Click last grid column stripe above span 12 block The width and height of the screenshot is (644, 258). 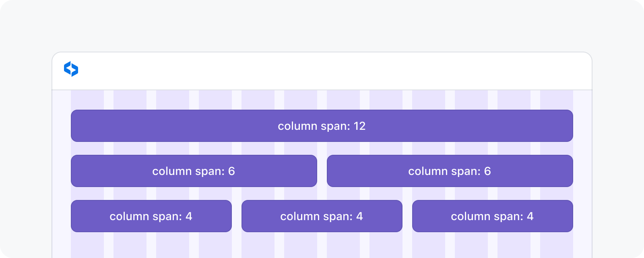coord(557,100)
